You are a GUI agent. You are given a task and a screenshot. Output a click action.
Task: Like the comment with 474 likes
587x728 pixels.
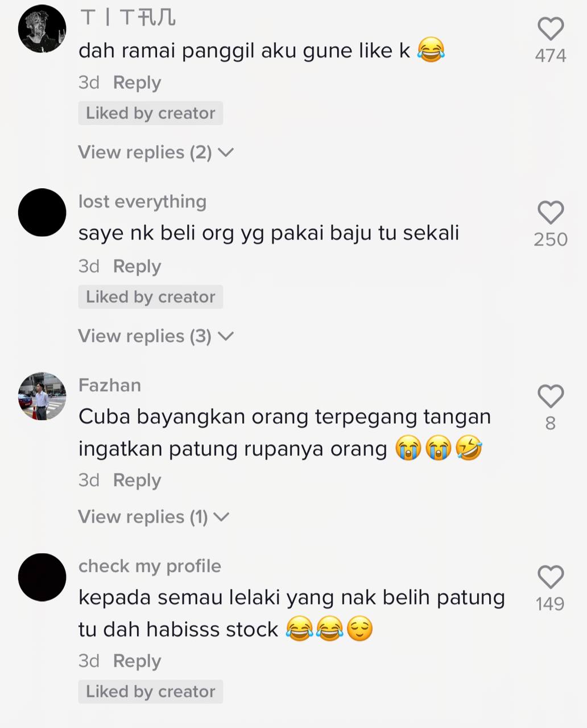(x=551, y=28)
